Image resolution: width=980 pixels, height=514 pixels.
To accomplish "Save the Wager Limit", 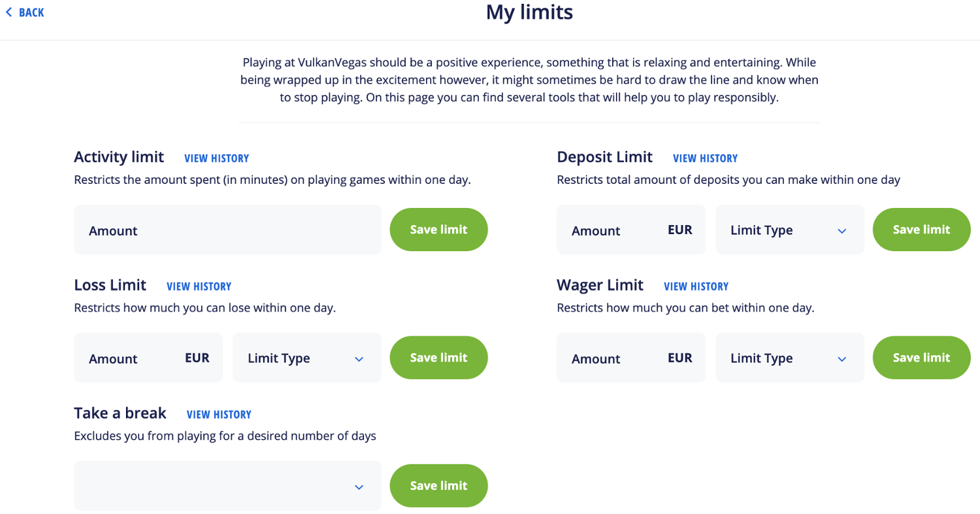I will [x=921, y=358].
